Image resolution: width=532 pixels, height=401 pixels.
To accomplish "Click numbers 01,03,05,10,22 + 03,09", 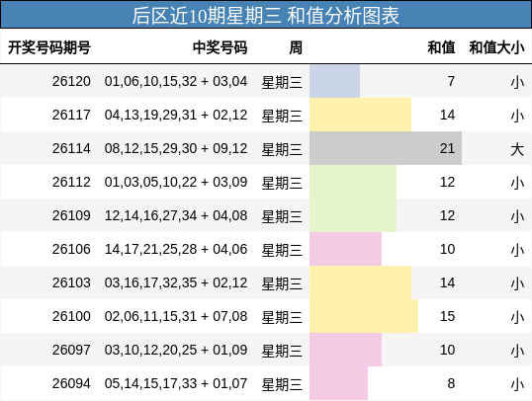I will point(176,182).
